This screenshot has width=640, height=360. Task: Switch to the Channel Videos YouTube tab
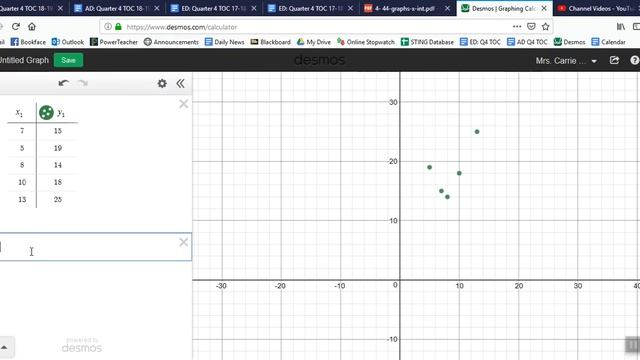click(598, 8)
